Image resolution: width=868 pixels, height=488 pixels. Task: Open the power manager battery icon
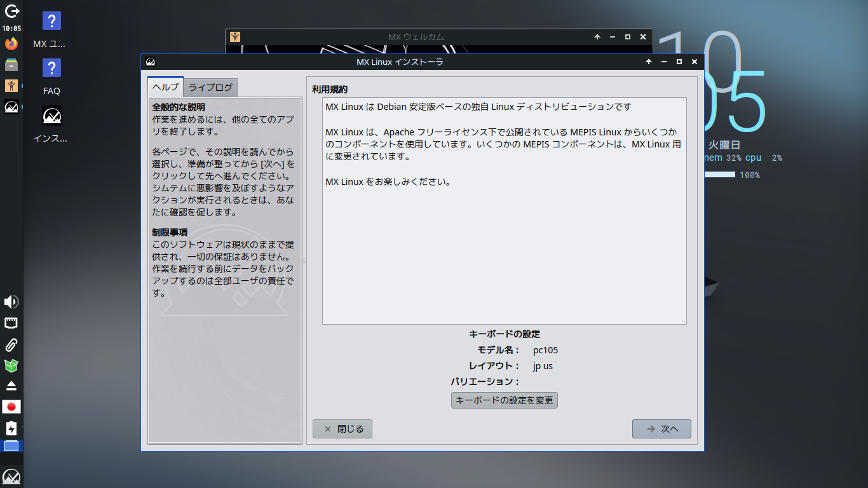coord(11,428)
